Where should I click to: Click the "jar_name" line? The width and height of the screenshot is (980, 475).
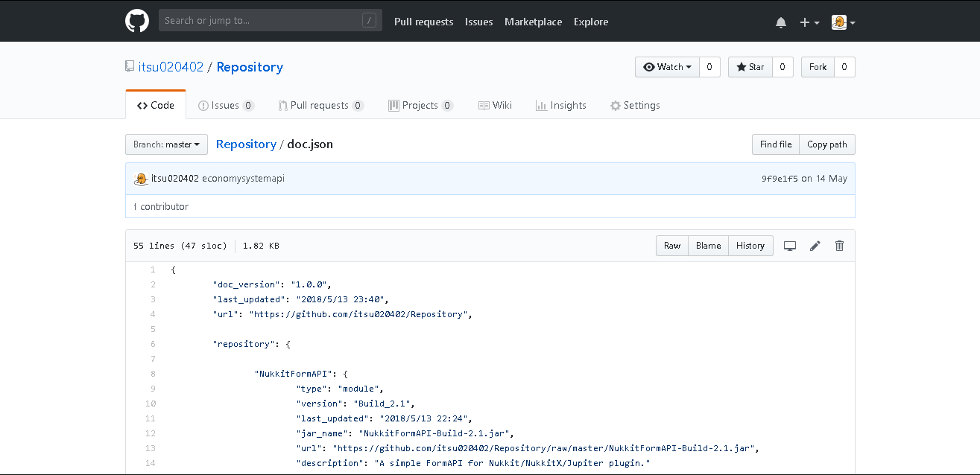(x=405, y=433)
